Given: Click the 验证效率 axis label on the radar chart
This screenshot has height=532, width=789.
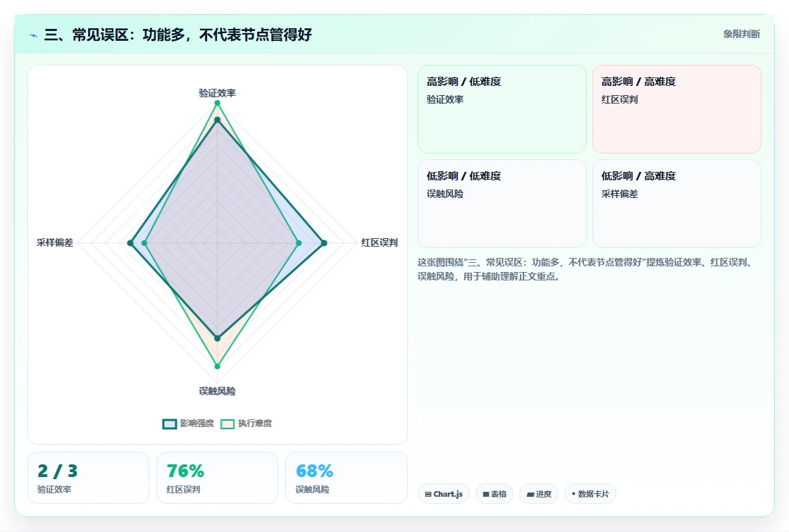Looking at the screenshot, I should click(218, 93).
